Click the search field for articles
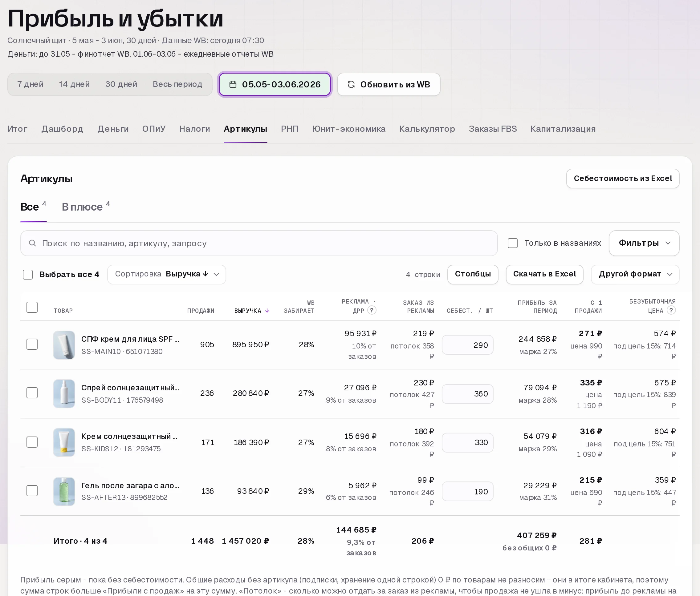This screenshot has width=700, height=596. [259, 243]
